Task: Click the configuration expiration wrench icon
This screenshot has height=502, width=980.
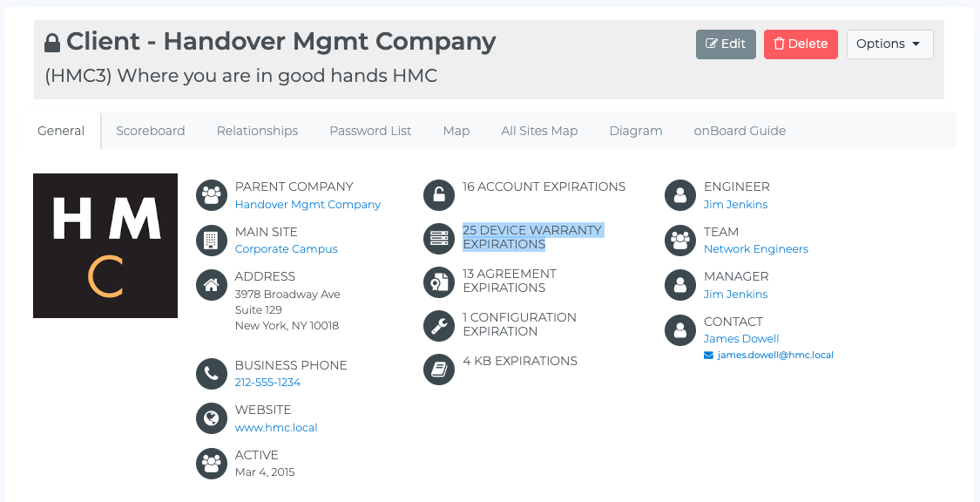Action: click(x=438, y=326)
